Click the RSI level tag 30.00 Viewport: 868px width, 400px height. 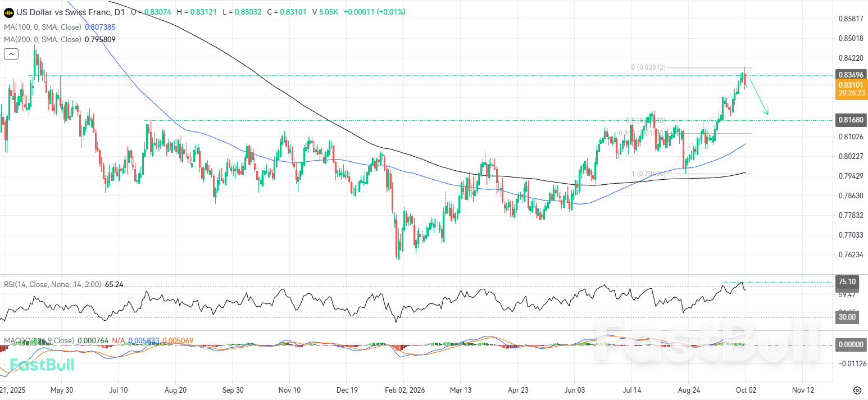847,317
